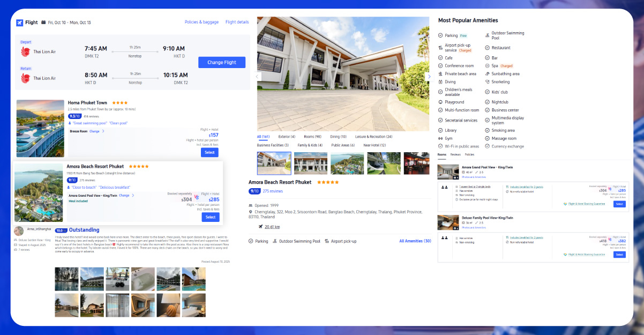
Task: Click the blue airplane Flight icon
Action: coord(20,23)
